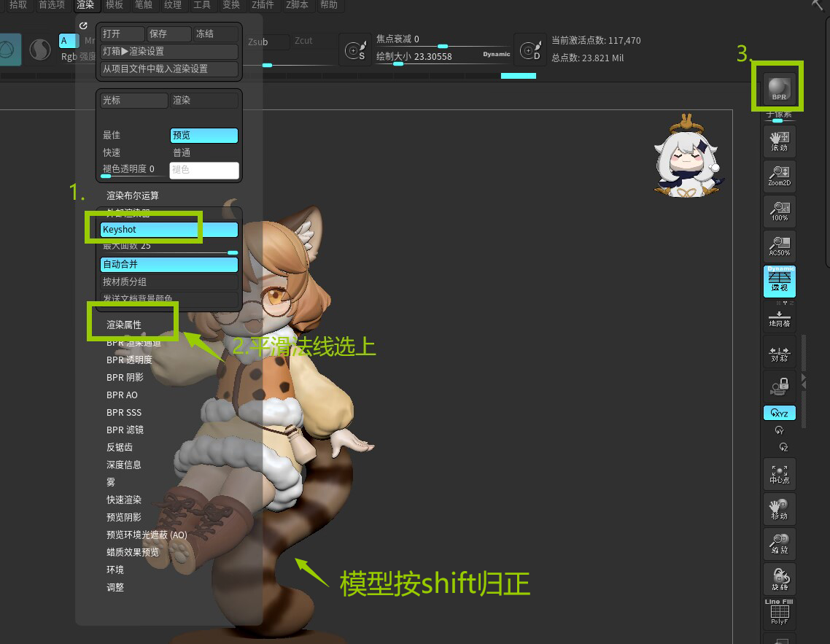Viewport: 830px width, 644px height.
Task: Expand the Antialiasing (反锯齿) section
Action: pos(120,447)
